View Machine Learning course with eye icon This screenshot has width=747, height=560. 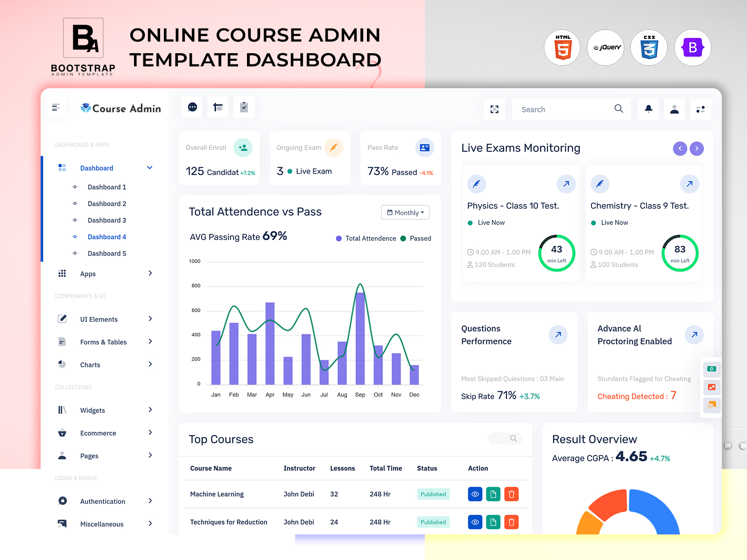475,494
